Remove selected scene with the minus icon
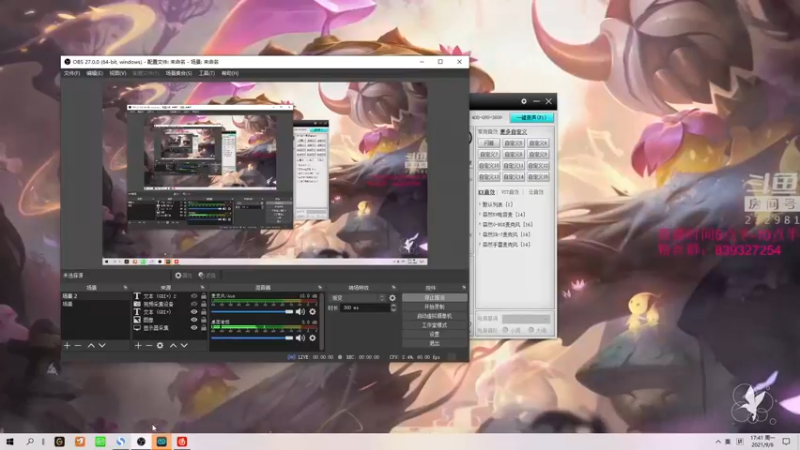 click(x=78, y=345)
